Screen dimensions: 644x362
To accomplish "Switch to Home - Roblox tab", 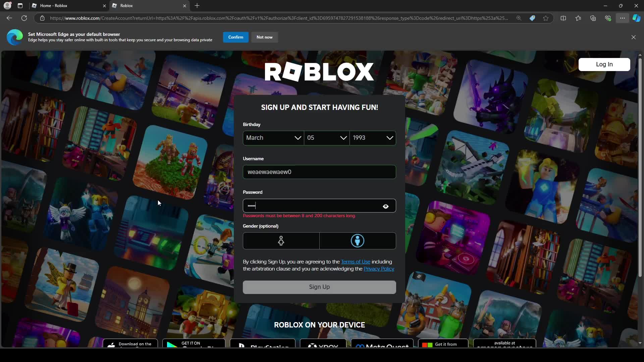I will [67, 6].
